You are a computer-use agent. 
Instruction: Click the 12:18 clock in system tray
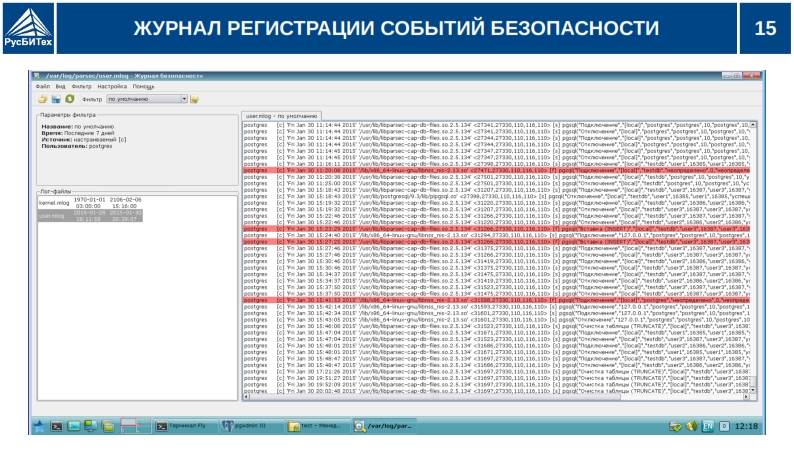(746, 426)
